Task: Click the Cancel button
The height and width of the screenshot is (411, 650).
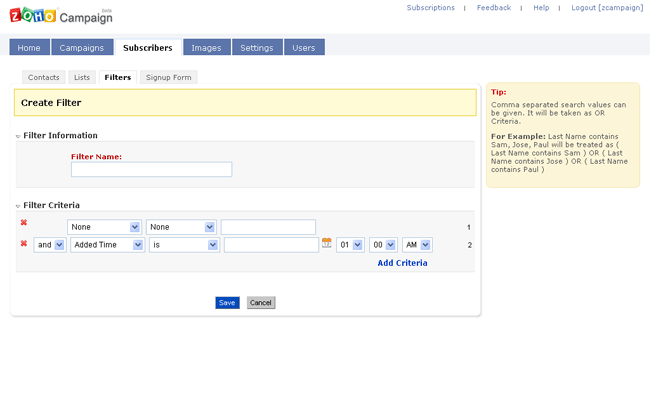Action: coord(260,302)
